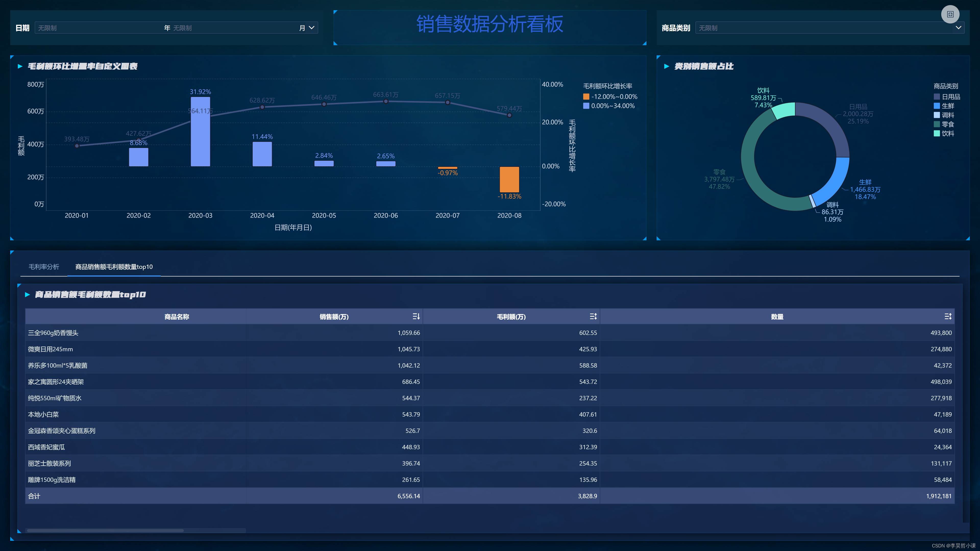Screen dimensions: 980x551
Task: Click row 金冠森香颂夹心蛋糕系列
Action: [x=490, y=431]
